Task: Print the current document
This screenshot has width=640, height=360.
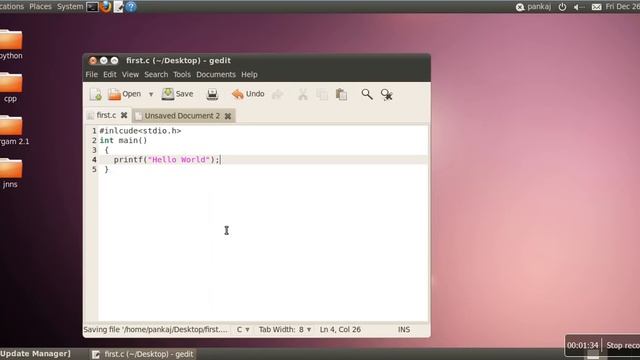Action: coord(212,94)
